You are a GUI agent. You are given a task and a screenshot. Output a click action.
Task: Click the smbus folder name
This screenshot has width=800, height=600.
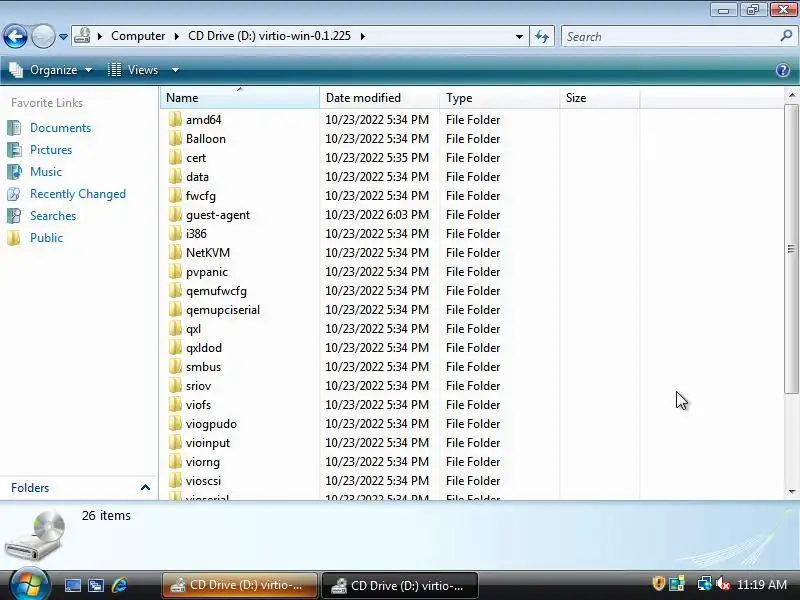click(204, 367)
